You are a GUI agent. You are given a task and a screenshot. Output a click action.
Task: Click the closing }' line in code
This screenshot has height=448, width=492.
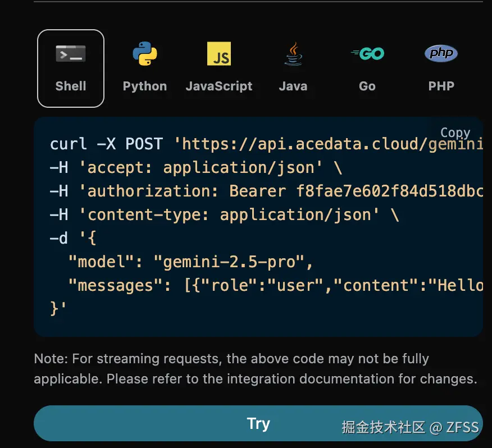pyautogui.click(x=58, y=309)
